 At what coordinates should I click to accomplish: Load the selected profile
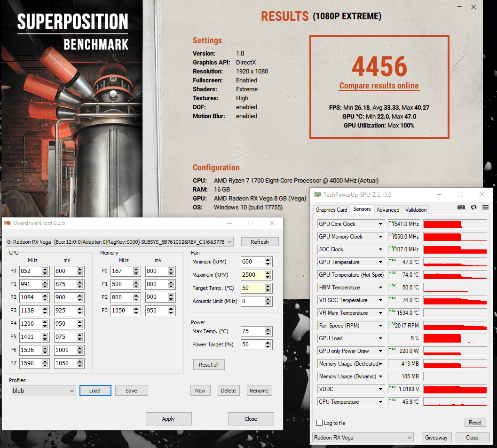[95, 391]
